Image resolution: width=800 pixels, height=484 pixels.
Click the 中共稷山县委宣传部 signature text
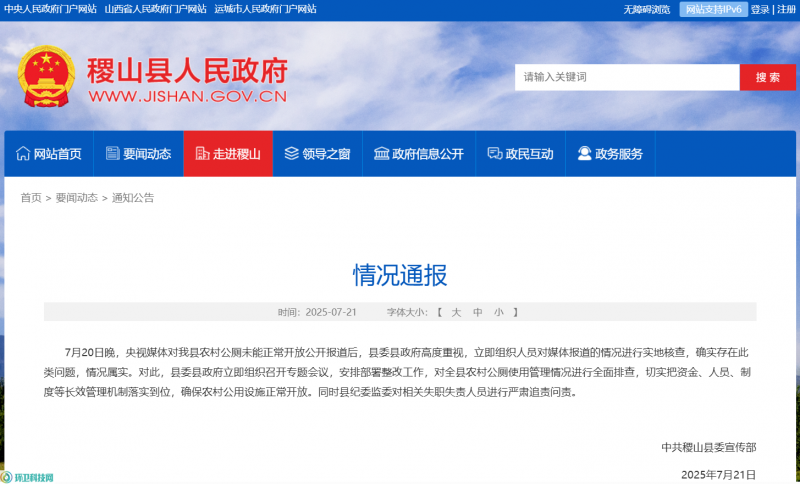(x=709, y=447)
